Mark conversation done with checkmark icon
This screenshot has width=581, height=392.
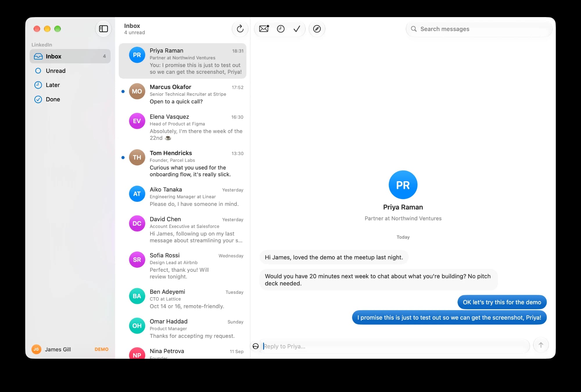click(x=297, y=29)
